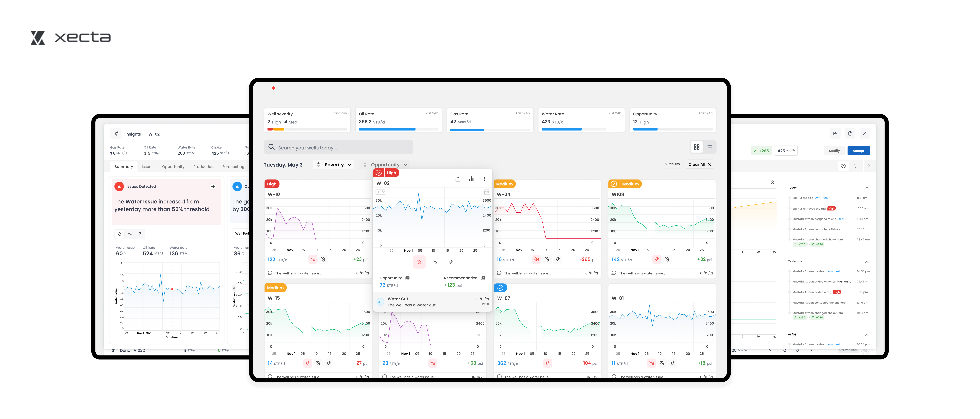Click the search magnifier icon
Image resolution: width=980 pixels, height=419 pixels.
click(x=271, y=147)
